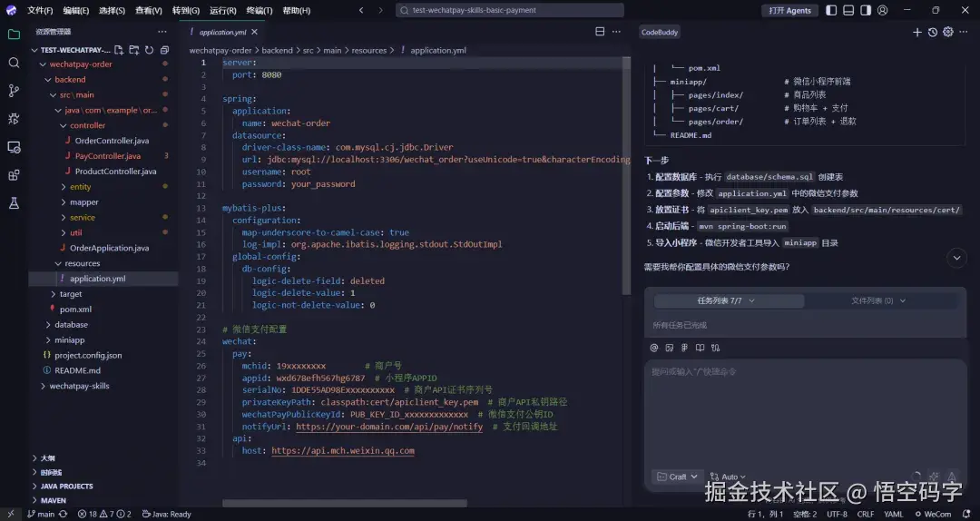Open the notifications bell in status bar
The height and width of the screenshot is (521, 980).
(x=967, y=514)
